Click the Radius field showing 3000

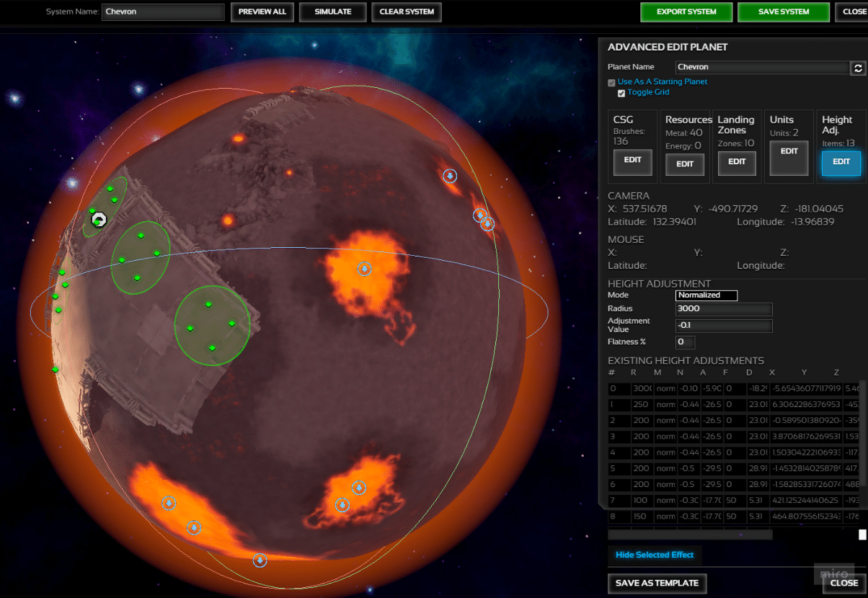[x=724, y=309]
